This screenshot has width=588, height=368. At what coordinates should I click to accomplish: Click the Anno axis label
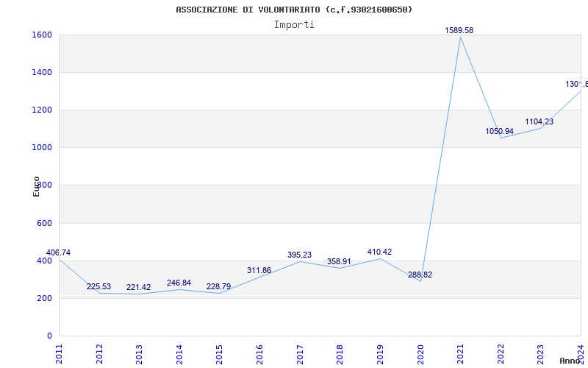tap(570, 361)
